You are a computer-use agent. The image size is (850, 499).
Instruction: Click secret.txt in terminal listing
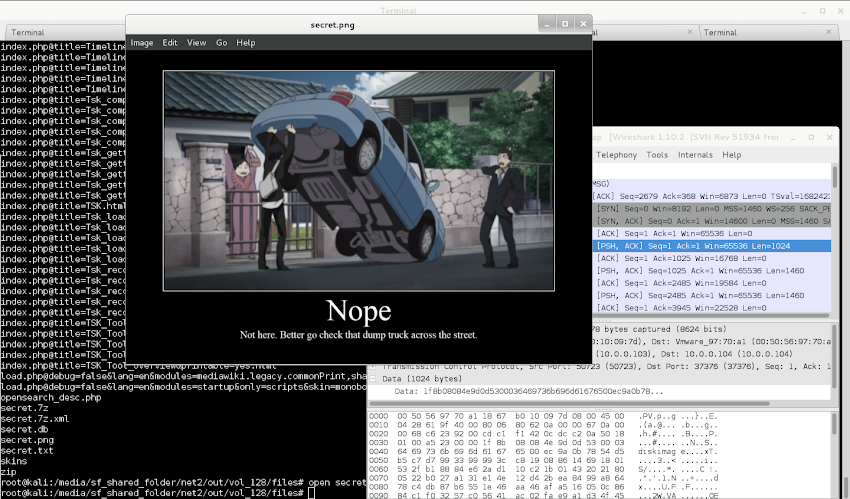pos(27,451)
